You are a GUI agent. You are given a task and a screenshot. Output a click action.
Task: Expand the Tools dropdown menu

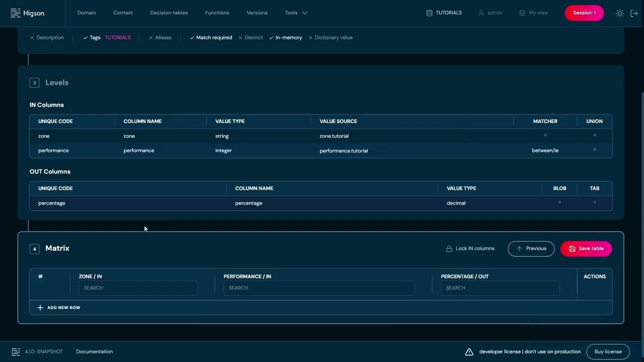click(x=296, y=13)
